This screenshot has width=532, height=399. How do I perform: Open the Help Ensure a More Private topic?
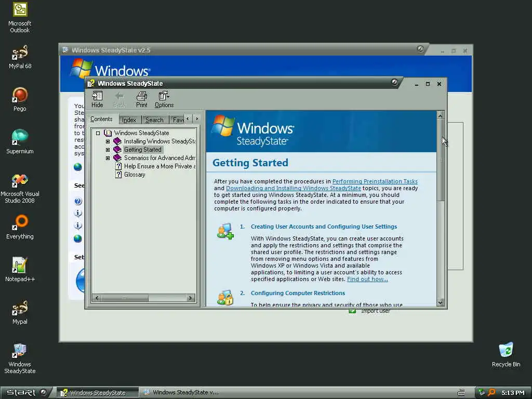click(159, 166)
